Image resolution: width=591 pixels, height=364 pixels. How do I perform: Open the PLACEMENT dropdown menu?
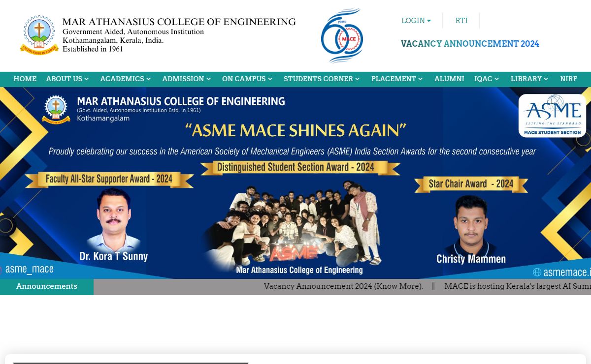coord(397,79)
